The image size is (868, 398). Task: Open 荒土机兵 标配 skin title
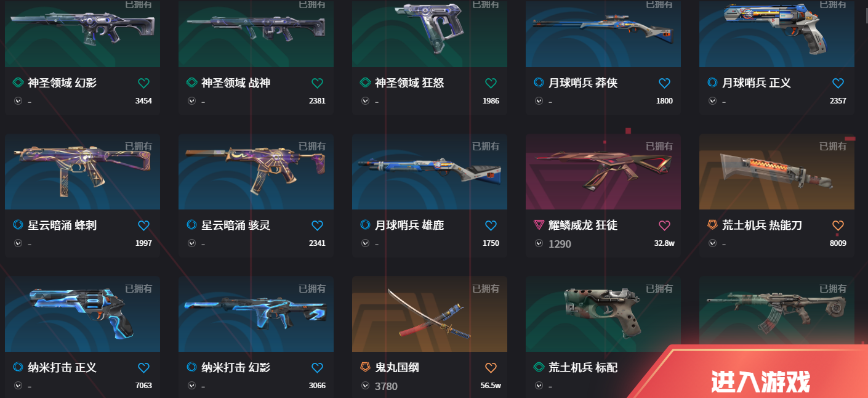coord(583,367)
